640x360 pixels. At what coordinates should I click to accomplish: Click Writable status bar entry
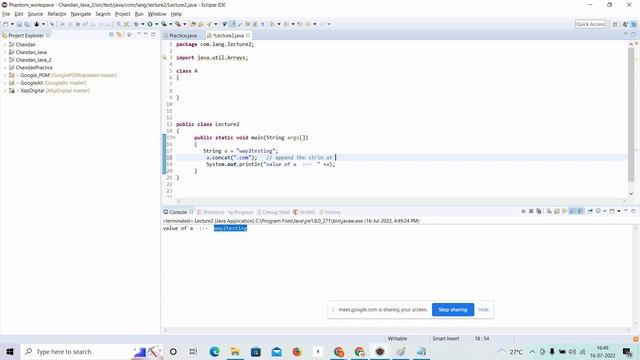[397, 338]
